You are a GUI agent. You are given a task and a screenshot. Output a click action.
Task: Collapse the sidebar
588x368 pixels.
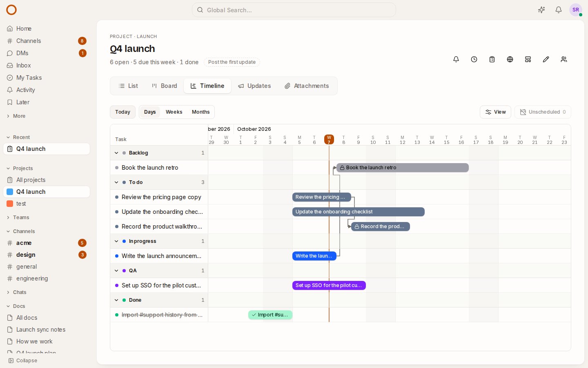[x=23, y=361]
